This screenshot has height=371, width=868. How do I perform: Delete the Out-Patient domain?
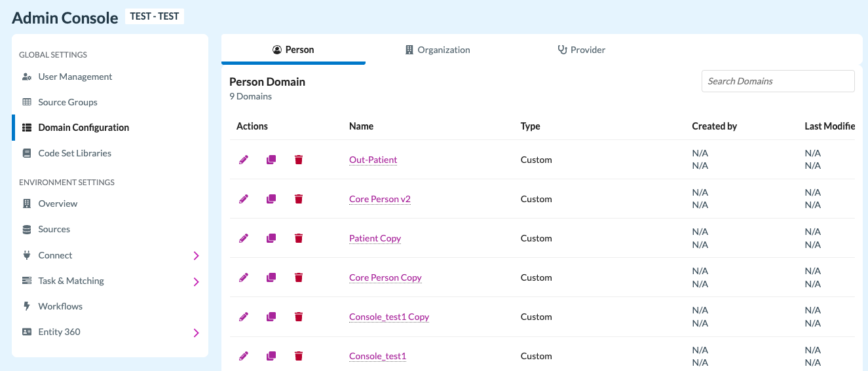click(x=299, y=160)
